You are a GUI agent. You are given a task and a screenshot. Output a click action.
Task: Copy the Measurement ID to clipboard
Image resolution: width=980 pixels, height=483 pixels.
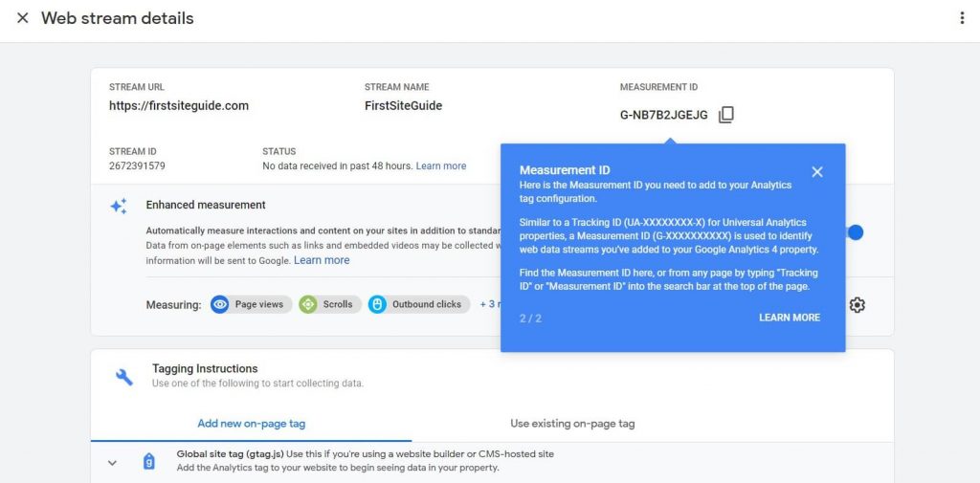coord(726,115)
